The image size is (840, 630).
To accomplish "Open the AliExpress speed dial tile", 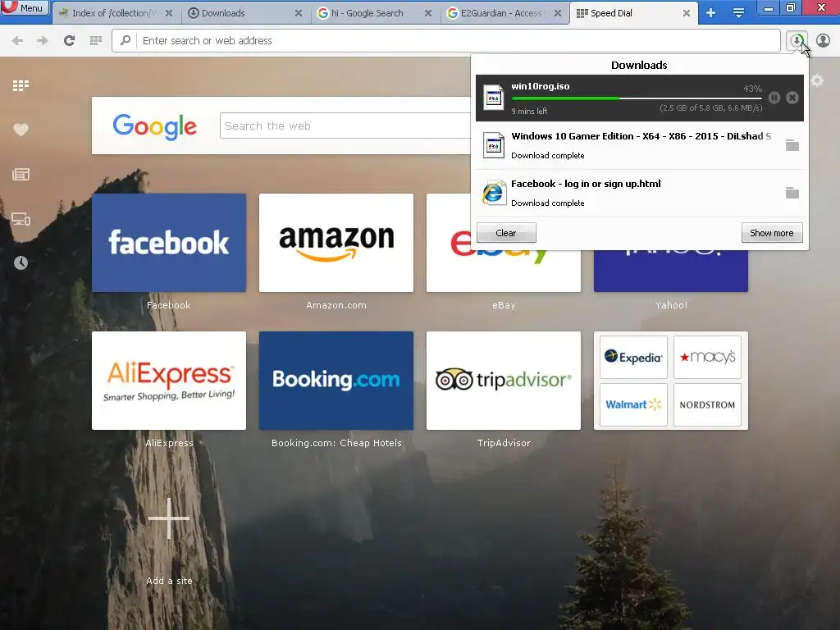I will pos(169,381).
